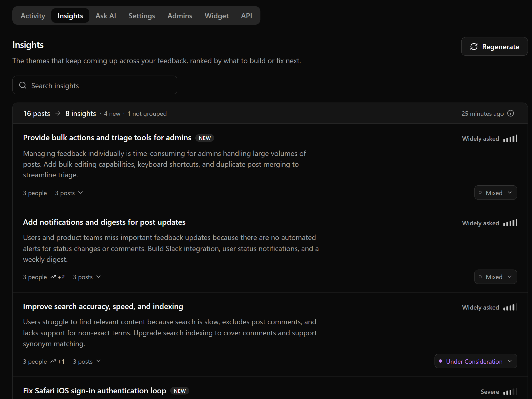
Task: Focus the Search insights field
Action: point(95,85)
